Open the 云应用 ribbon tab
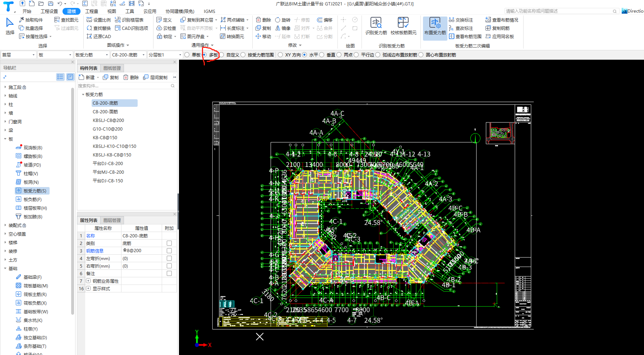The image size is (644, 355). (x=150, y=11)
